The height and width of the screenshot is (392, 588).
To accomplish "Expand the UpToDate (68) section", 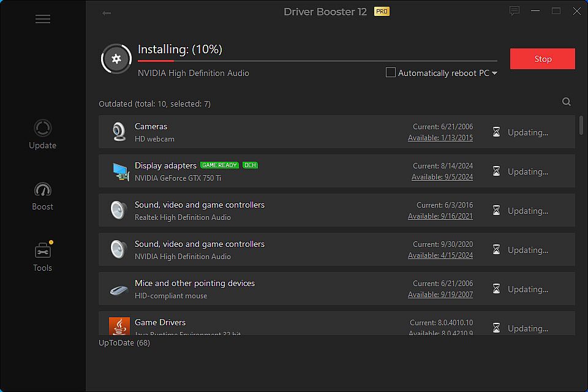I will point(124,342).
